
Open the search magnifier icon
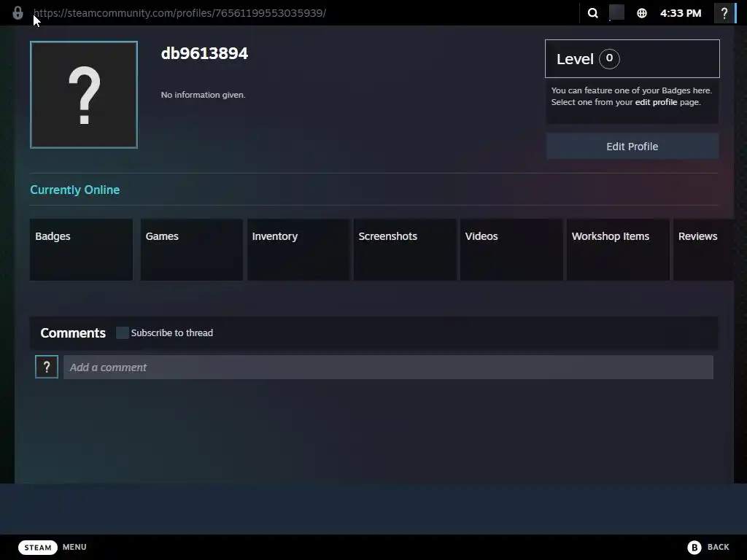click(592, 13)
